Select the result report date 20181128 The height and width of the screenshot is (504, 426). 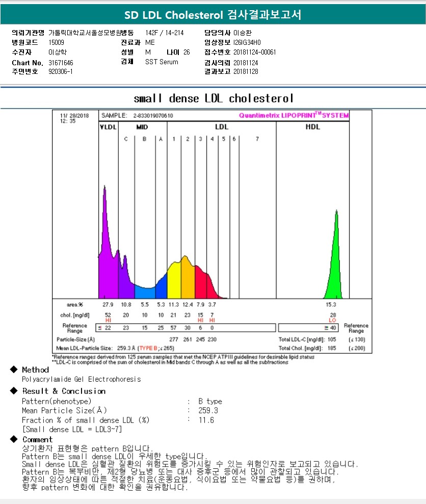pyautogui.click(x=246, y=71)
